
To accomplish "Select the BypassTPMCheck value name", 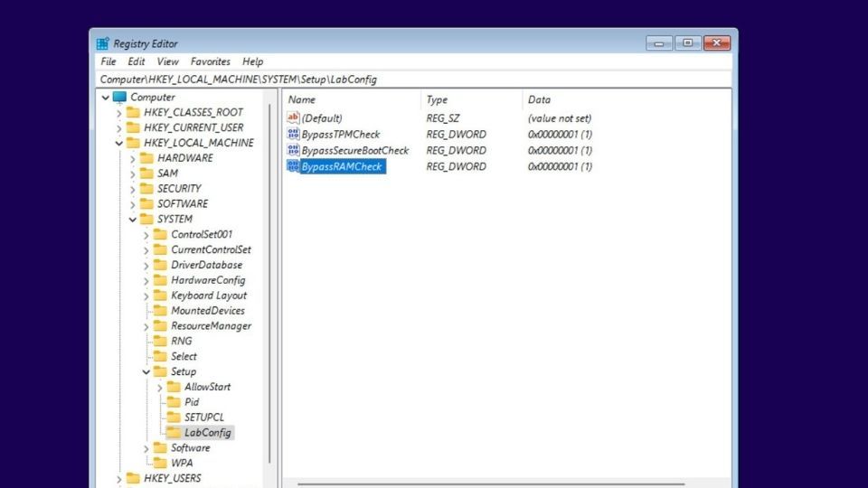I will (341, 135).
